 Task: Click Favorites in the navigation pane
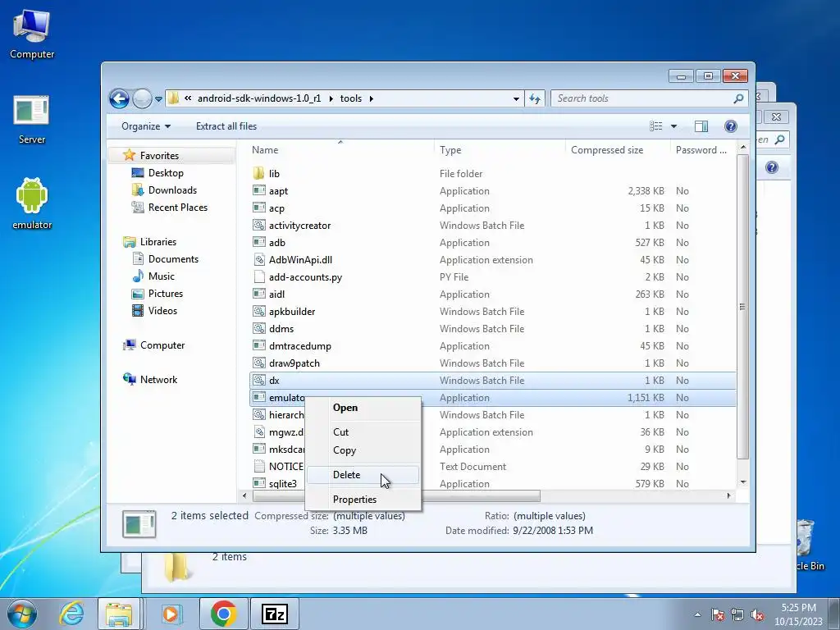[159, 155]
